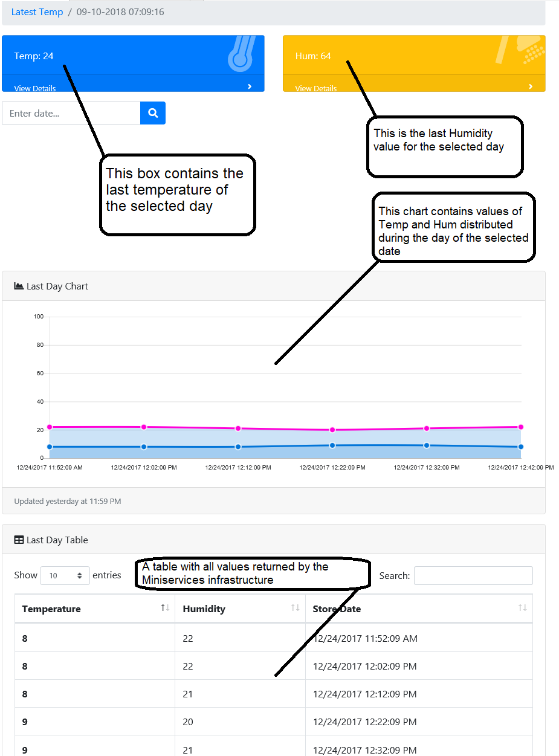Open the Show entries count dropdown
The image size is (559, 756).
point(65,576)
